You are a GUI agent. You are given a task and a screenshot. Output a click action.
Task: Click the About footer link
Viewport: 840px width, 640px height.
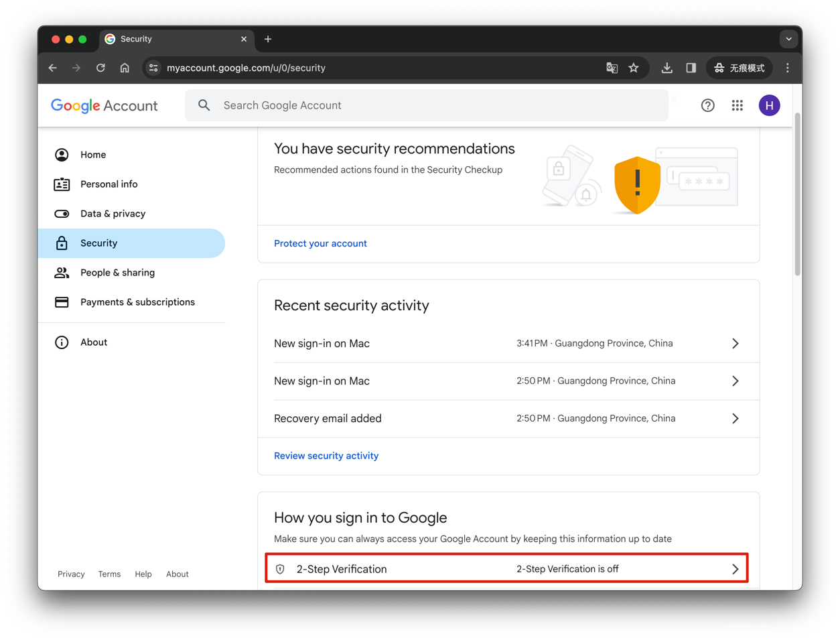(x=177, y=574)
